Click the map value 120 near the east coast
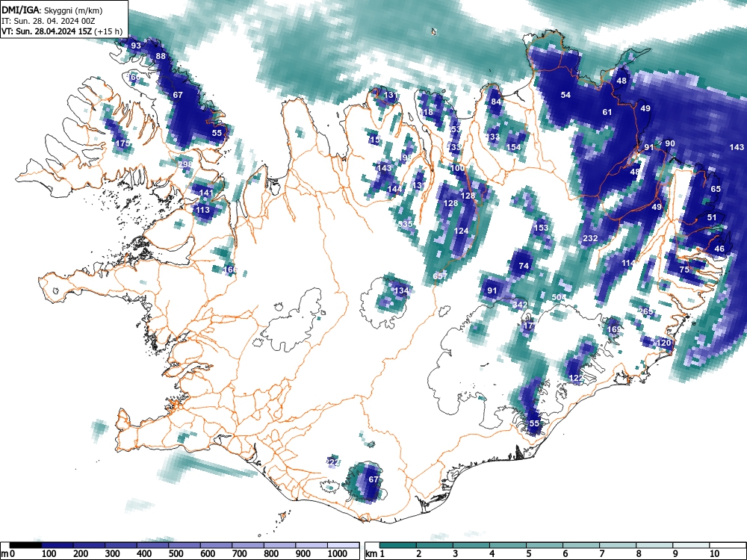This screenshot has height=560, width=747. coord(663,343)
